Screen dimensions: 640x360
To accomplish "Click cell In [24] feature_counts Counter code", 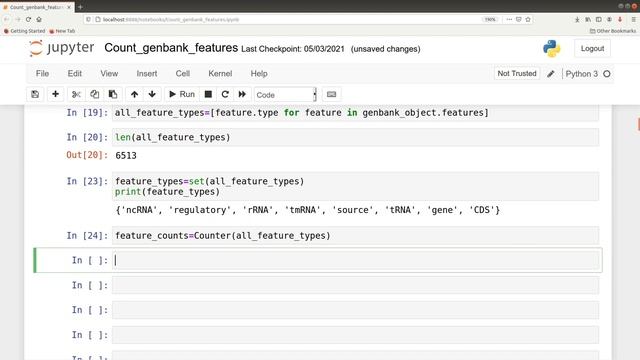I will 356,236.
